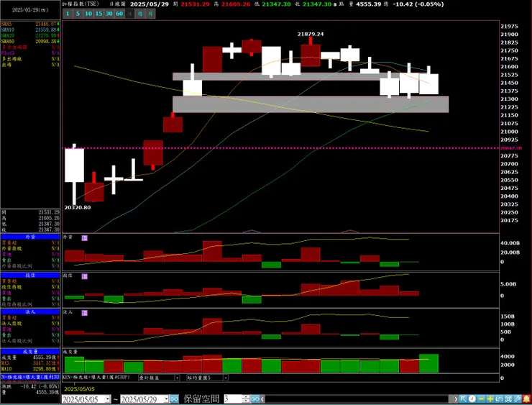
Task: Click the SMA10 legend row
Action: (30, 30)
